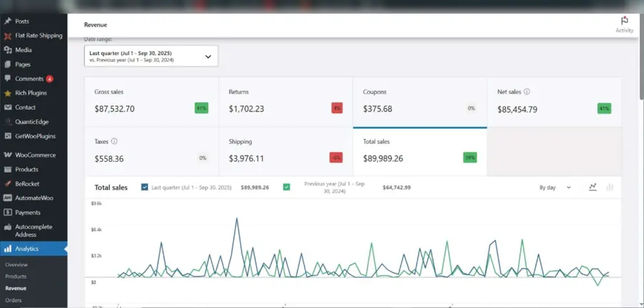Click the Flat Rate Shipping icon
Viewport: 644px width, 308px height.
(7, 36)
